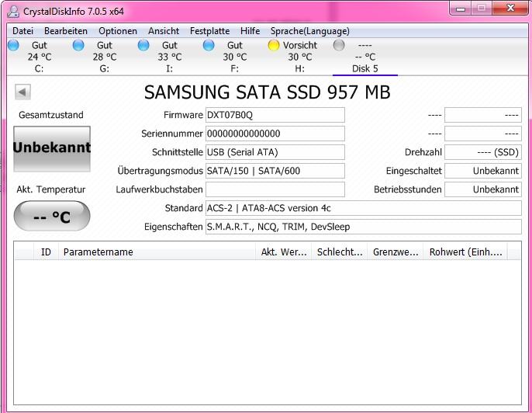Viewport: 532px width, 413px height.
Task: Click the temperature display button
Action: point(52,216)
